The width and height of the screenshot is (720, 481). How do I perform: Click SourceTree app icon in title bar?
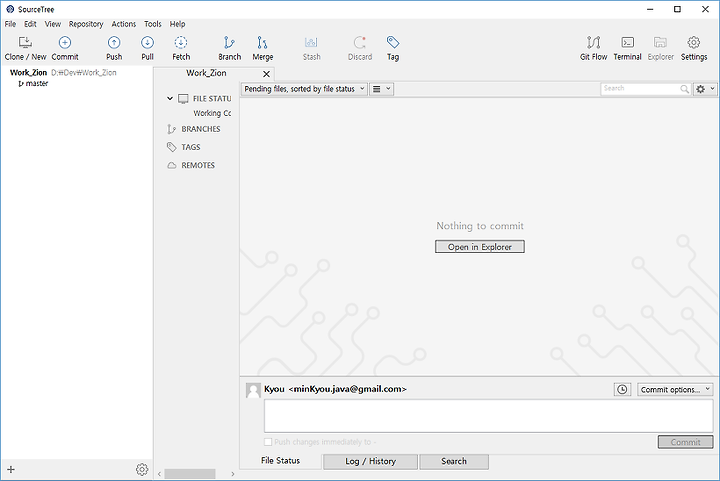pos(10,9)
